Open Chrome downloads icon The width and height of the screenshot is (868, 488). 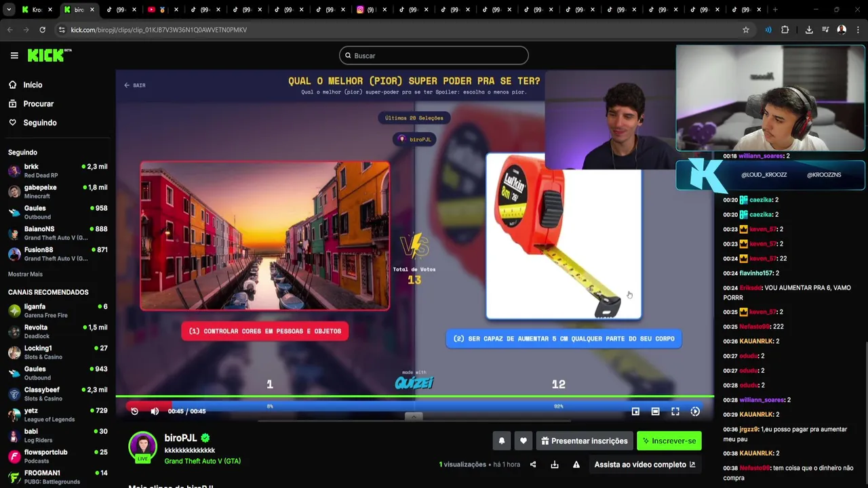click(x=809, y=30)
